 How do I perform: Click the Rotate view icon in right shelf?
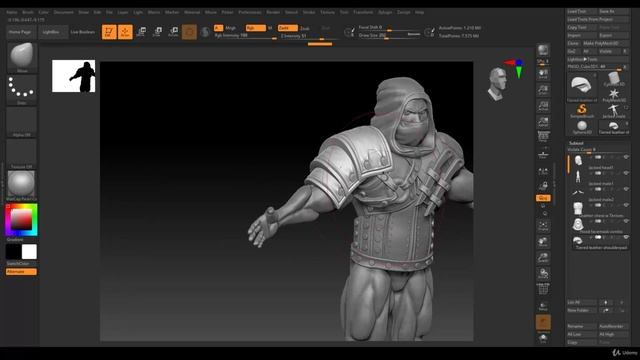[x=543, y=273]
